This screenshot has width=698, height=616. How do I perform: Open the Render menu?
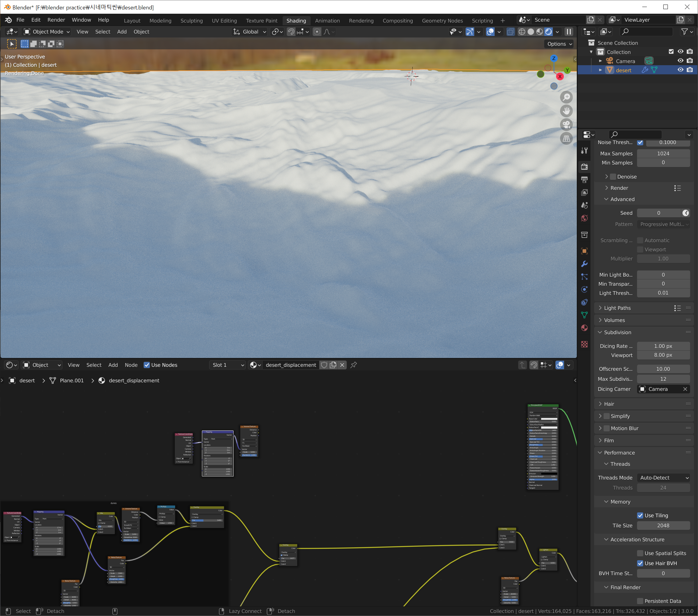(56, 20)
